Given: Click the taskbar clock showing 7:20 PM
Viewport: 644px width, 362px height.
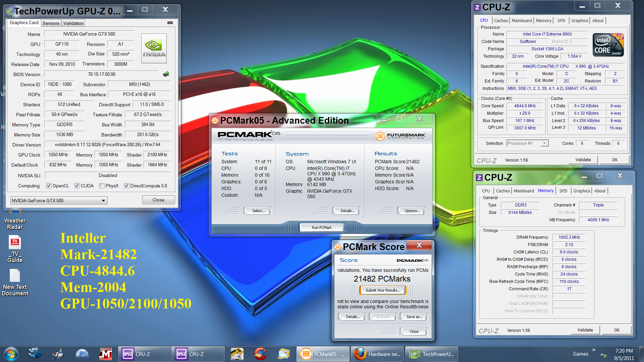Looking at the screenshot, I should [x=624, y=354].
